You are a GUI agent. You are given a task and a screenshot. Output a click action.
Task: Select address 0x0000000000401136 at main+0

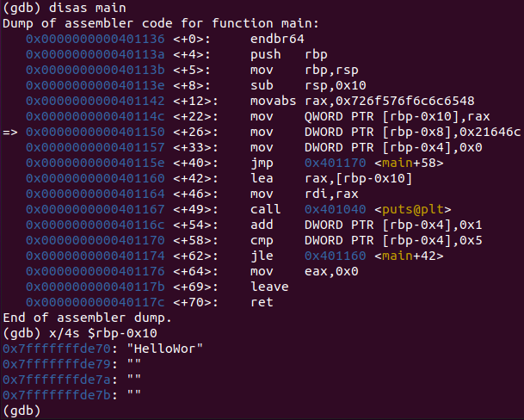pyautogui.click(x=96, y=39)
